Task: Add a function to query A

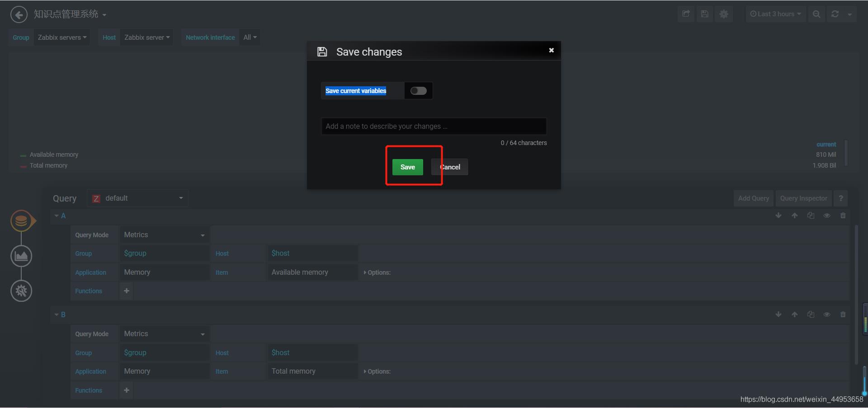Action: point(127,291)
